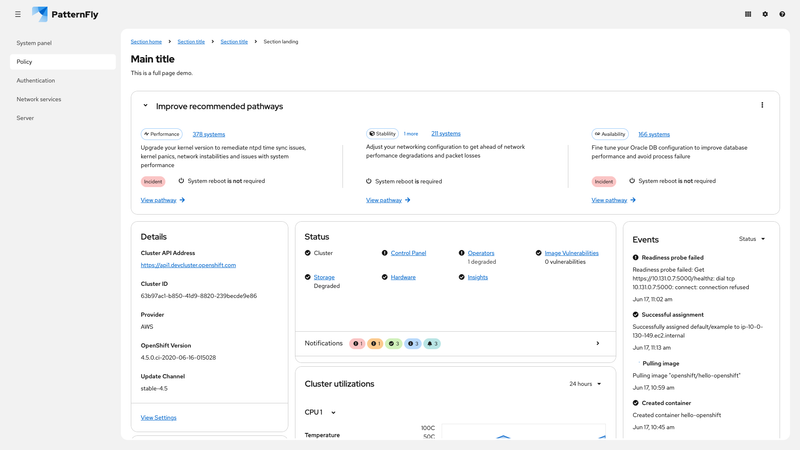
Task: Click the Stability label chip
Action: [382, 134]
